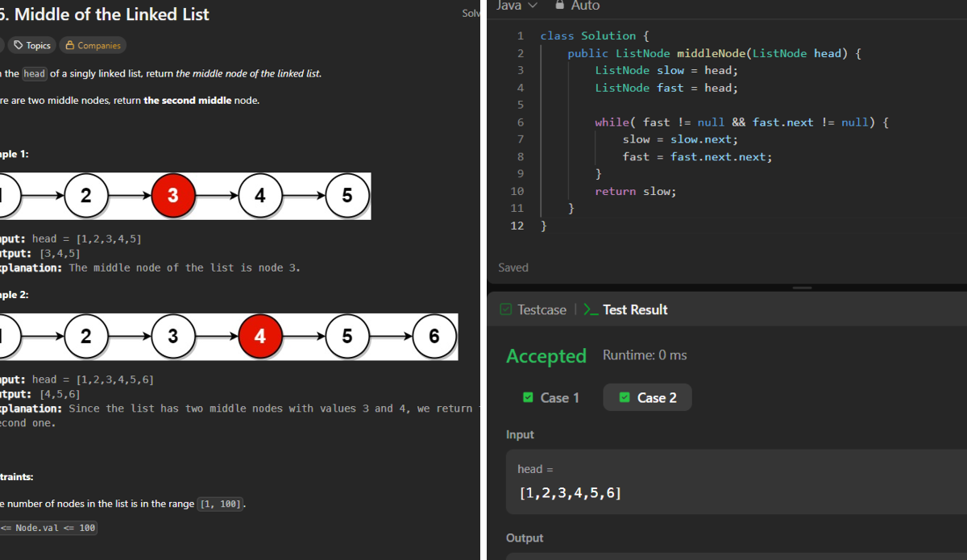Viewport: 967px width, 560px height.
Task: Click the Saved status text
Action: pyautogui.click(x=513, y=268)
